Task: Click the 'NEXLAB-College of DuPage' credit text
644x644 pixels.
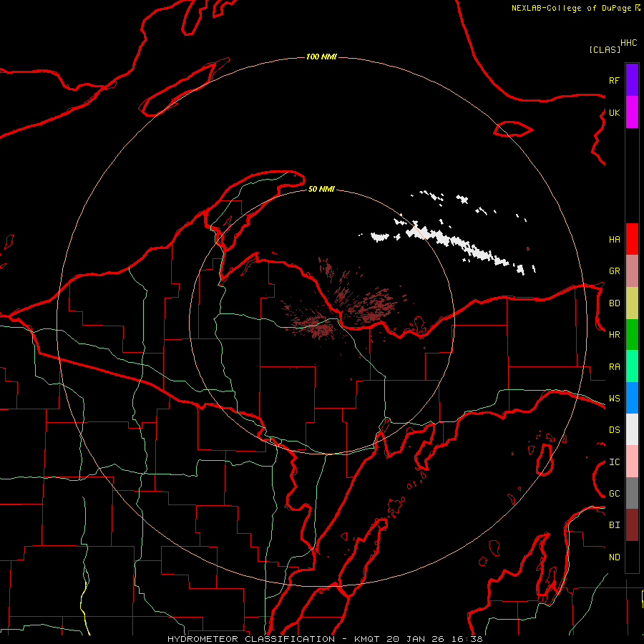Action: point(570,8)
